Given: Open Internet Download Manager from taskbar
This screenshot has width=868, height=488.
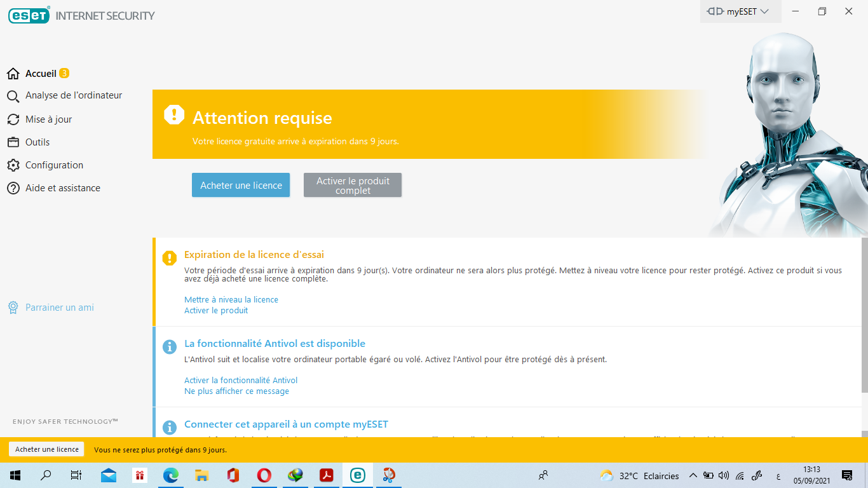Looking at the screenshot, I should click(295, 475).
